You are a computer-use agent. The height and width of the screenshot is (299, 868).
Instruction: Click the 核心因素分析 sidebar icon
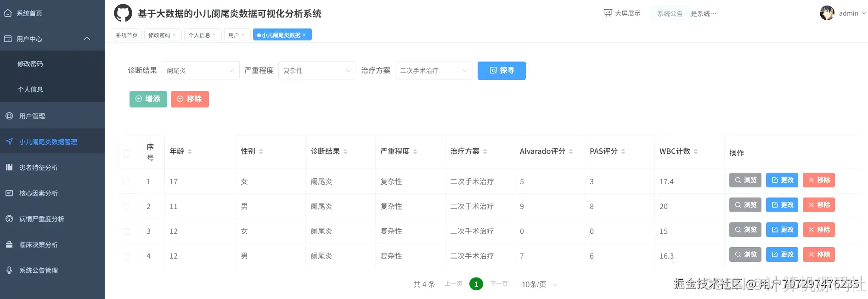coord(9,193)
